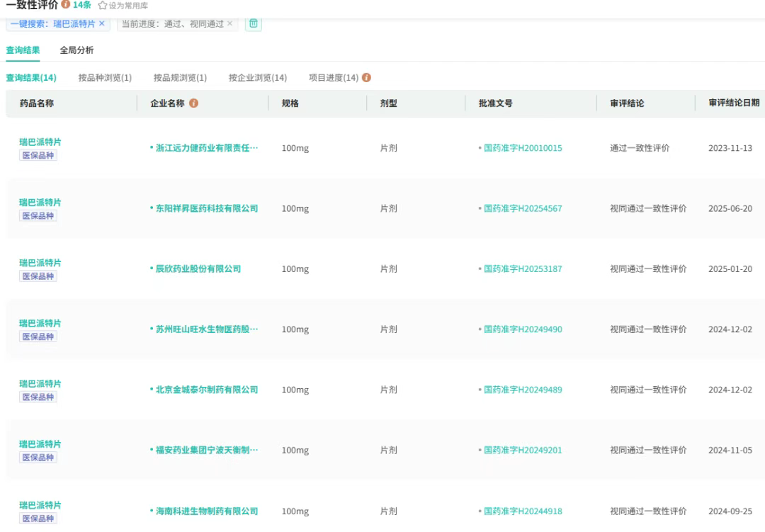Open approval number 国药准字H20253187
Viewport: 765px width, 532px height.
[x=523, y=269]
